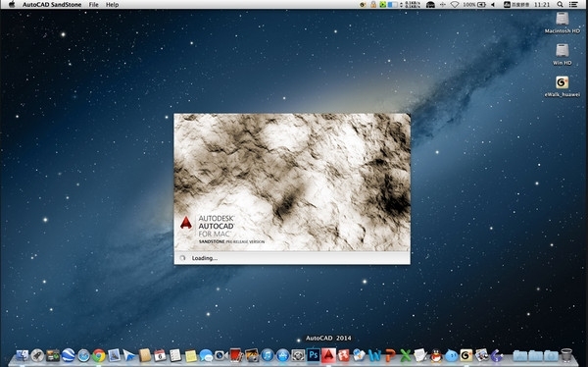Open Calendar from the Dock
The height and width of the screenshot is (367, 588).
[x=160, y=355]
